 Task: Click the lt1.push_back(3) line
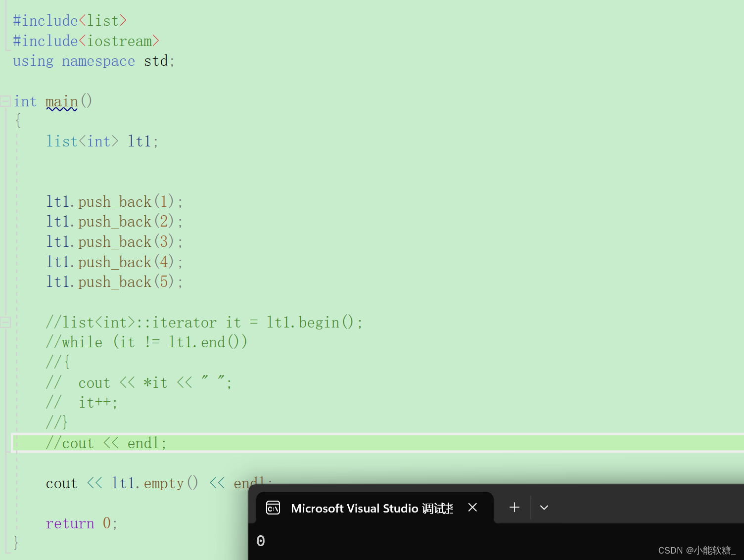click(115, 242)
